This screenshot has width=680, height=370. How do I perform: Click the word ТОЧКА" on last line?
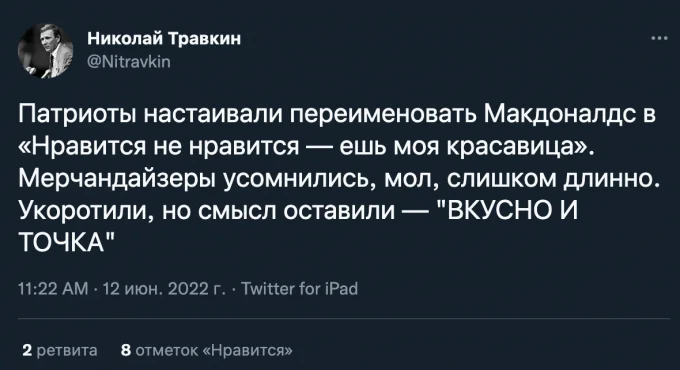(67, 243)
